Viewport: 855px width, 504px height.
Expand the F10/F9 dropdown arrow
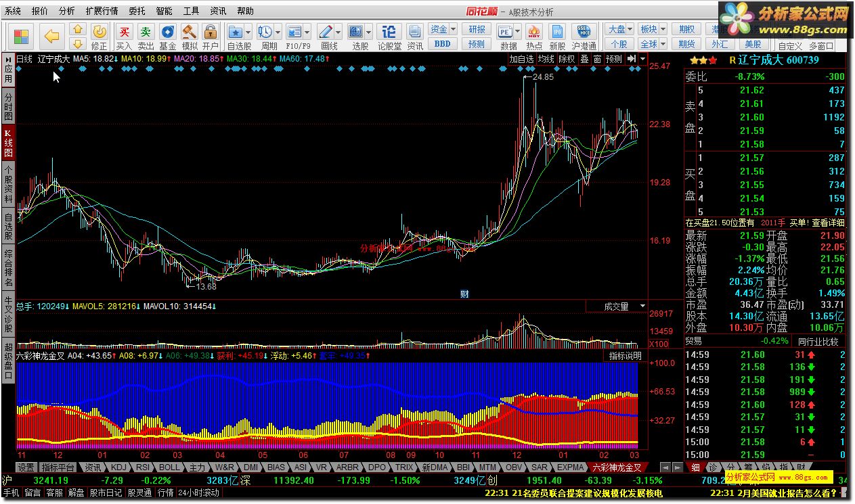(307, 32)
